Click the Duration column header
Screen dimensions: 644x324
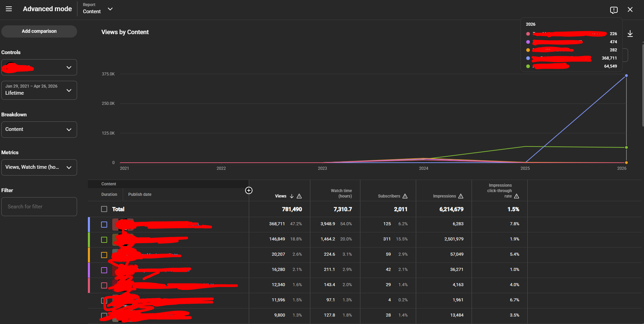click(x=109, y=194)
